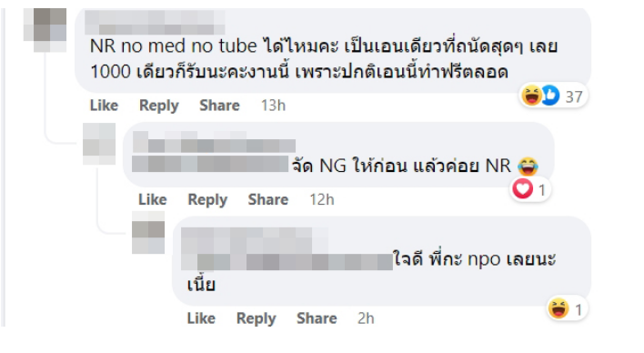Image resolution: width=644 pixels, height=353 pixels.
Task: View the 37 reactions count
Action: click(574, 97)
